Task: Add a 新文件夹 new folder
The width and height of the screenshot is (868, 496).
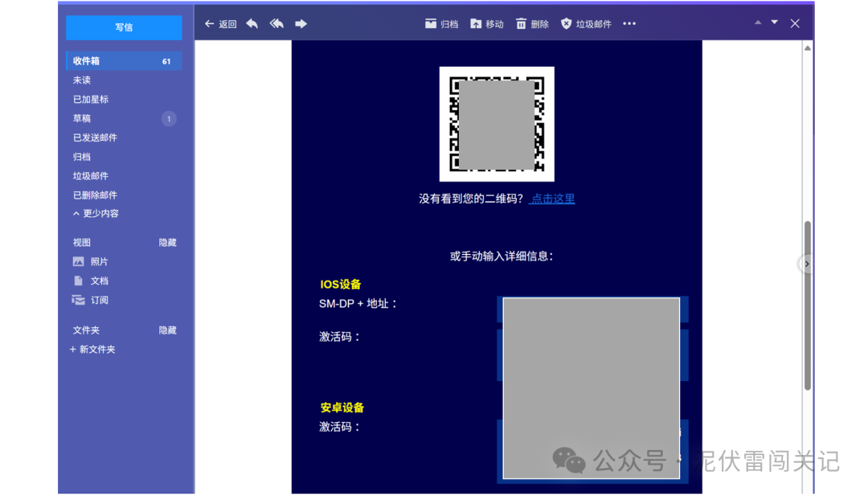Action: pyautogui.click(x=92, y=350)
